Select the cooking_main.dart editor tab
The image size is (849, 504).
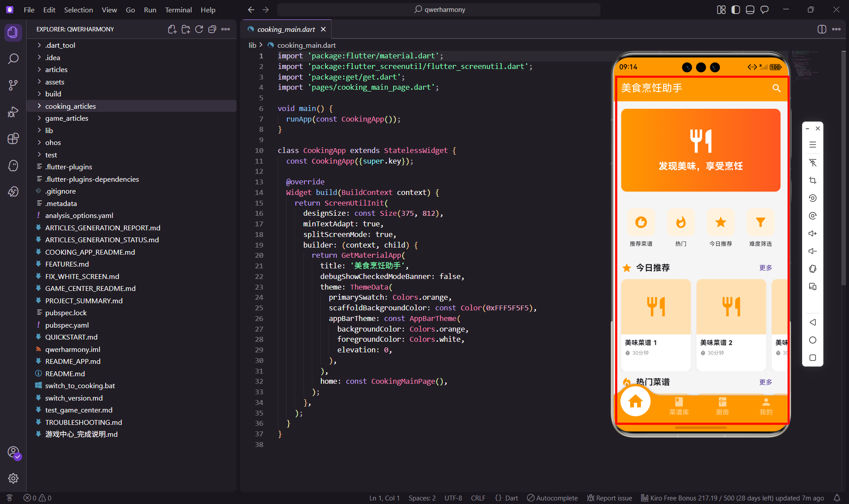coord(286,29)
